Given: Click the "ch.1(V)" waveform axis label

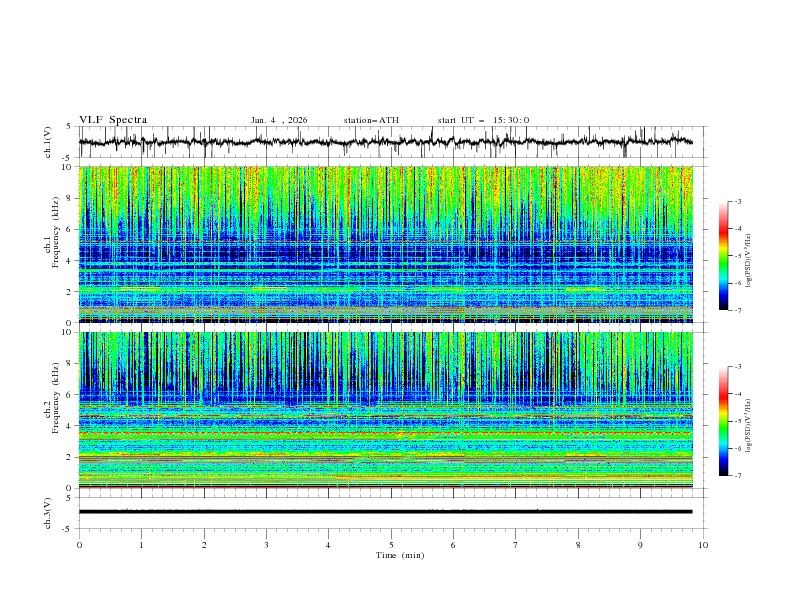Looking at the screenshot, I should [48, 142].
